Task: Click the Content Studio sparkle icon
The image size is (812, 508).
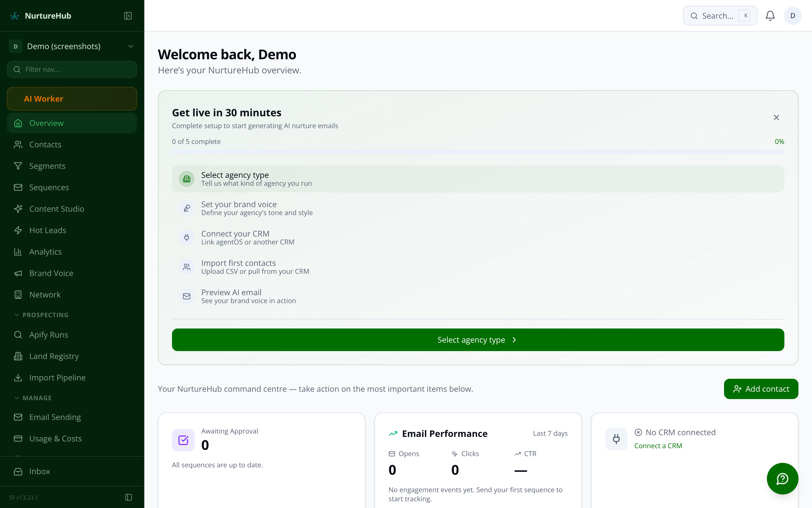Action: pos(18,209)
